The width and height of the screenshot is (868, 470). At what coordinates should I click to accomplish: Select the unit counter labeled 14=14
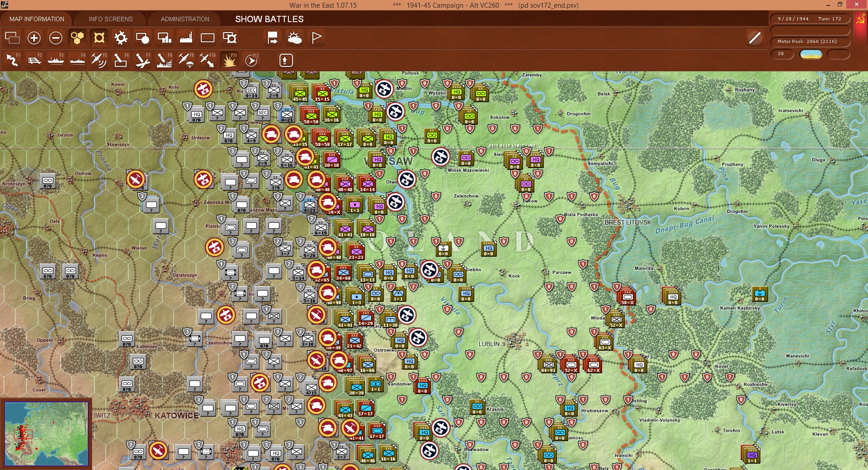coord(368,184)
